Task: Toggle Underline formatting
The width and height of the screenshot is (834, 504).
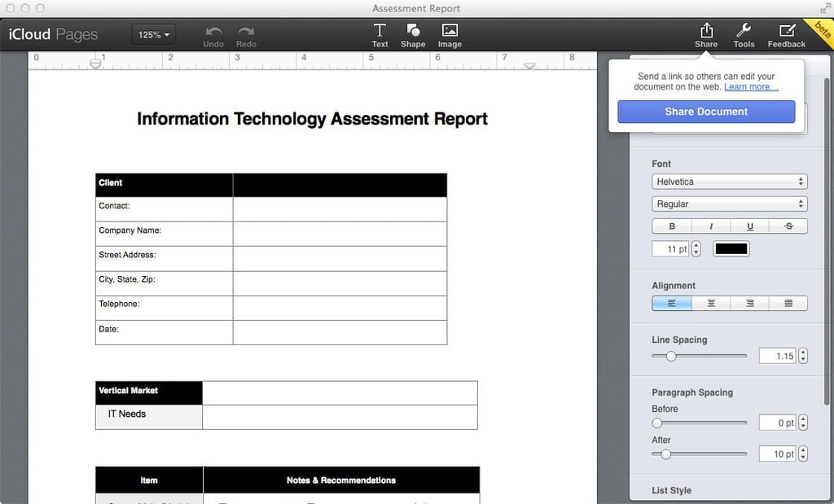Action: (x=750, y=226)
